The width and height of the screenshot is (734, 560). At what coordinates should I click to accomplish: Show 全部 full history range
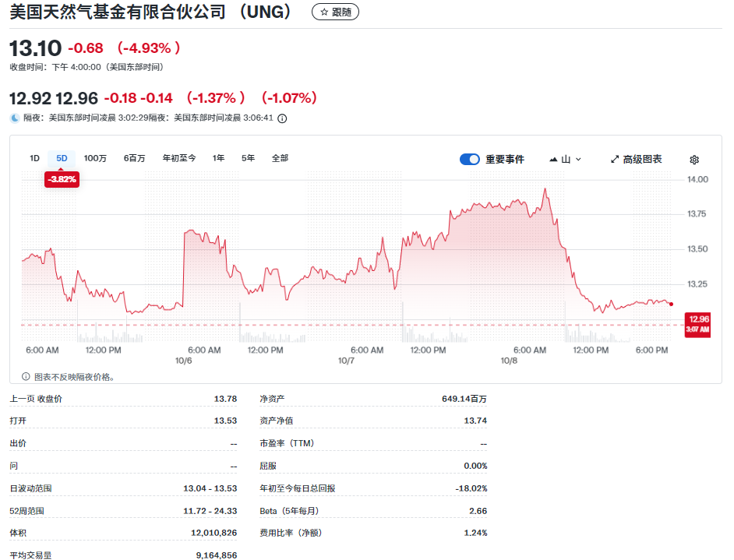[x=280, y=158]
